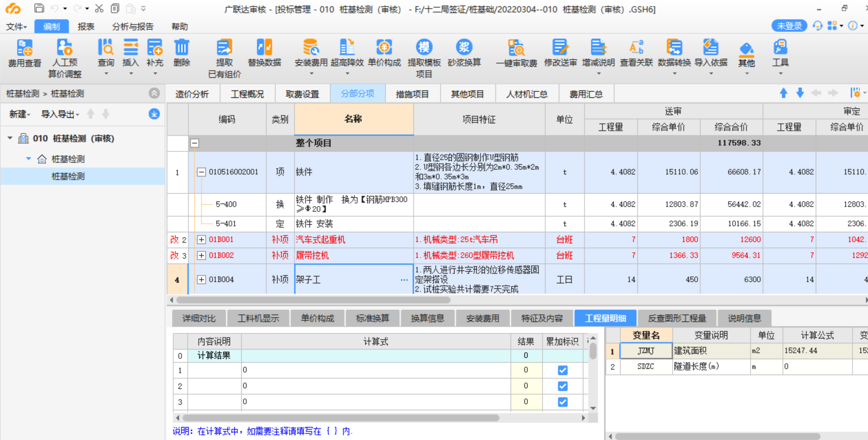Click the ellipsis button in 架子工 cell

[404, 280]
